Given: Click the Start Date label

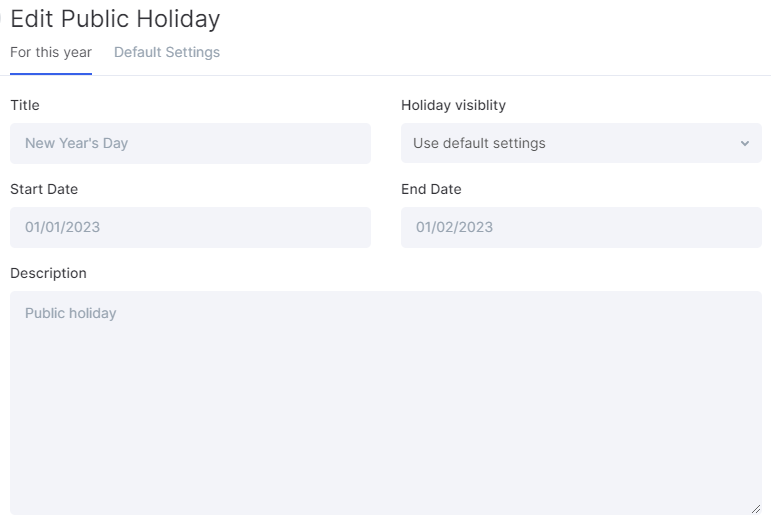Looking at the screenshot, I should [44, 189].
